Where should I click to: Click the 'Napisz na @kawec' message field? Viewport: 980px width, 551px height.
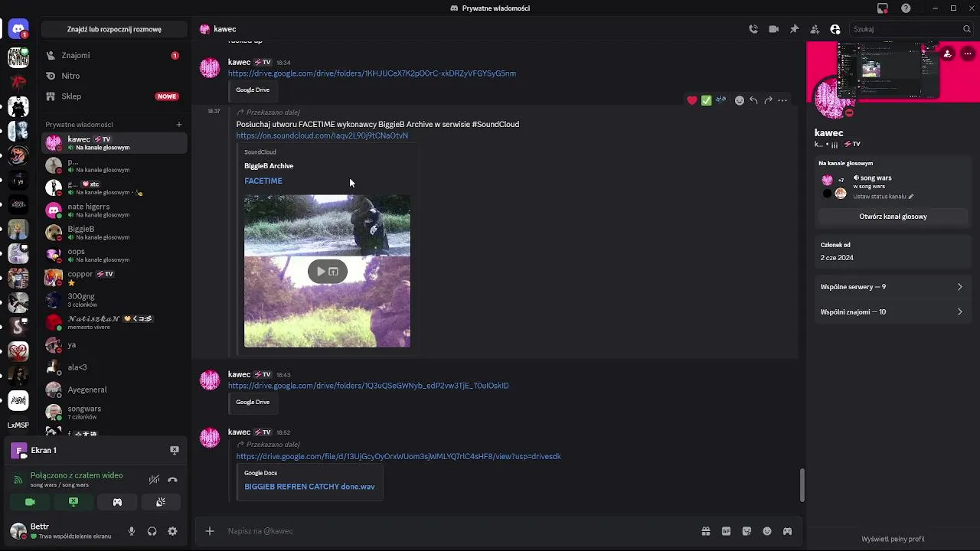pyautogui.click(x=459, y=531)
